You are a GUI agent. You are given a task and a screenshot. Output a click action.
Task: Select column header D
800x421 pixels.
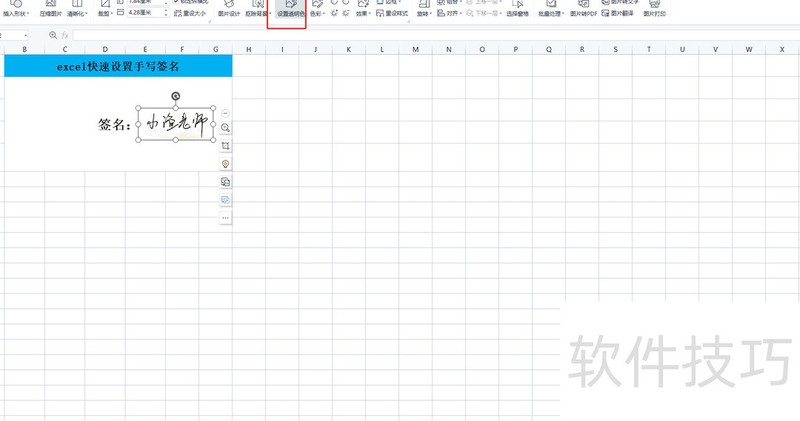[105, 49]
